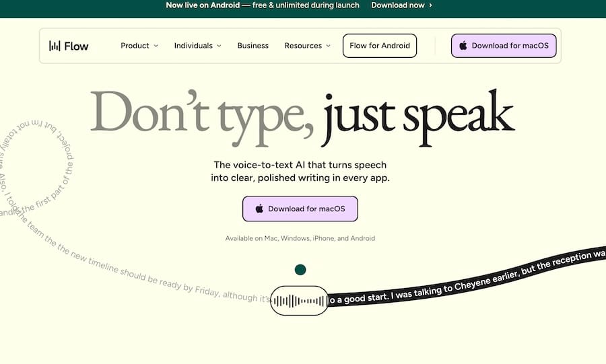Click the audio waveform recording pill
Screen dimensions: 606x364
(300, 301)
